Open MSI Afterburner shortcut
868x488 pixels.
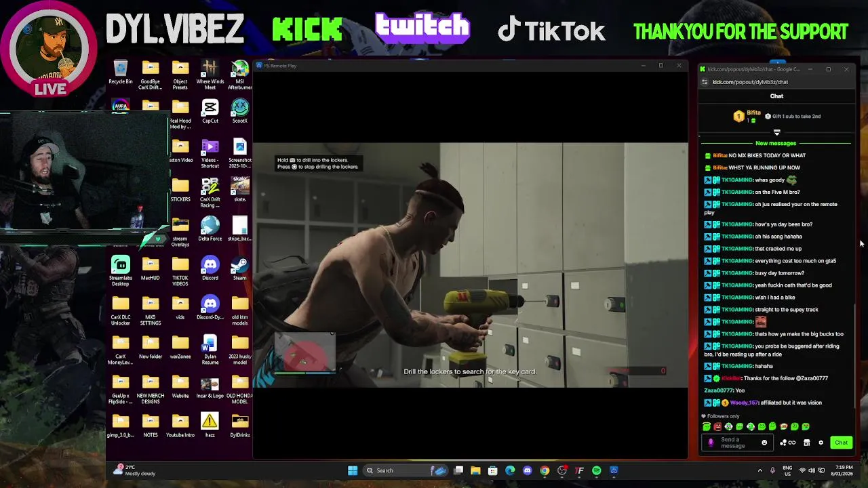pyautogui.click(x=240, y=75)
